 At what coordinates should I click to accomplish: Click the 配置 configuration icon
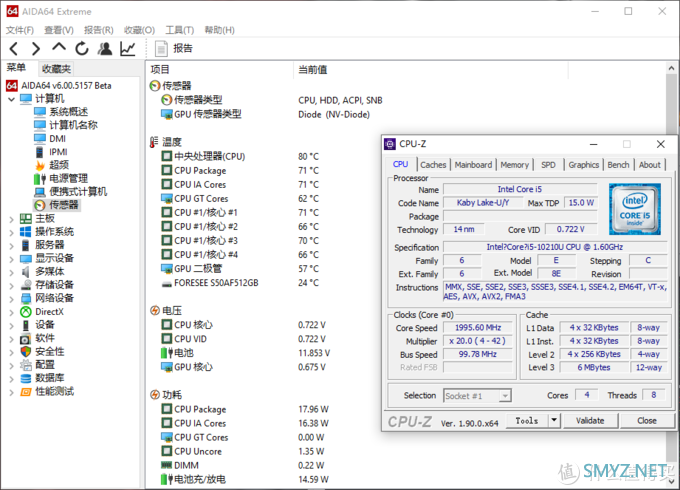26,365
